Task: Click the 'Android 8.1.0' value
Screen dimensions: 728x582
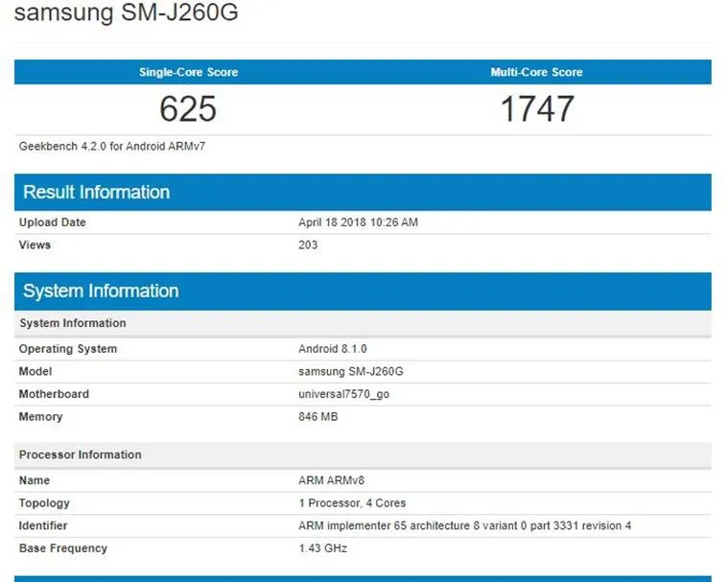Action: [x=333, y=349]
